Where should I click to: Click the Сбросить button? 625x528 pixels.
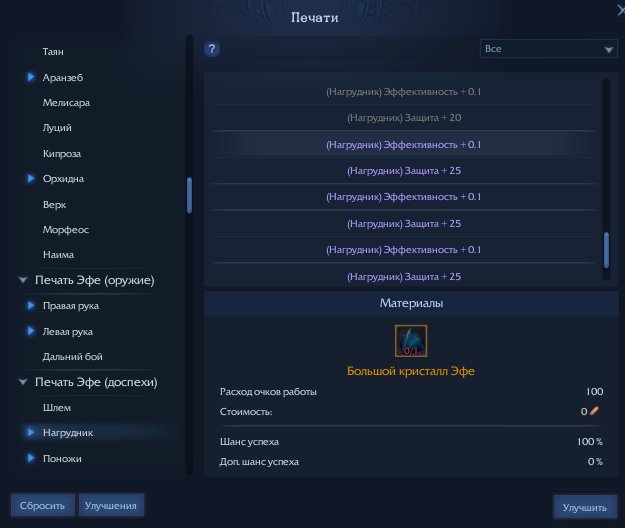click(x=42, y=506)
